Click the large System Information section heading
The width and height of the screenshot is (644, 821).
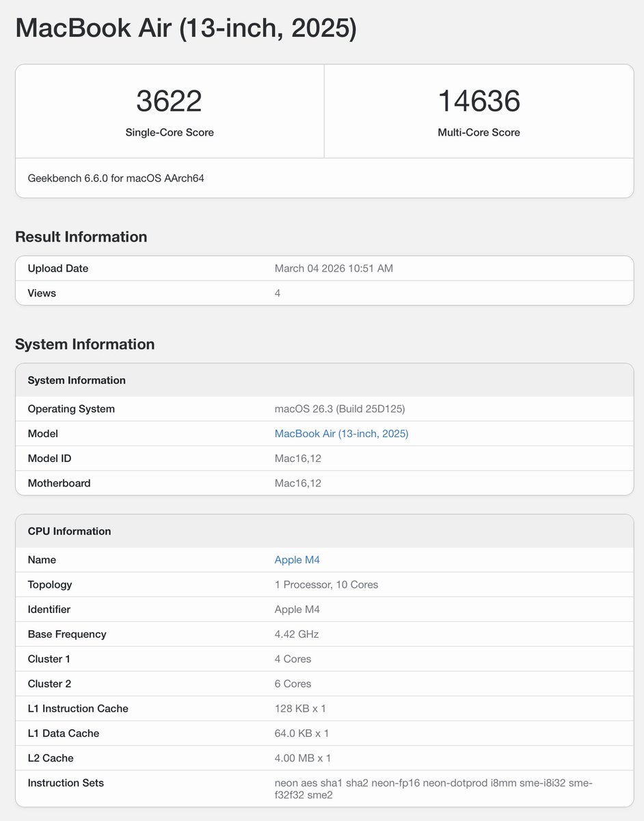point(85,344)
